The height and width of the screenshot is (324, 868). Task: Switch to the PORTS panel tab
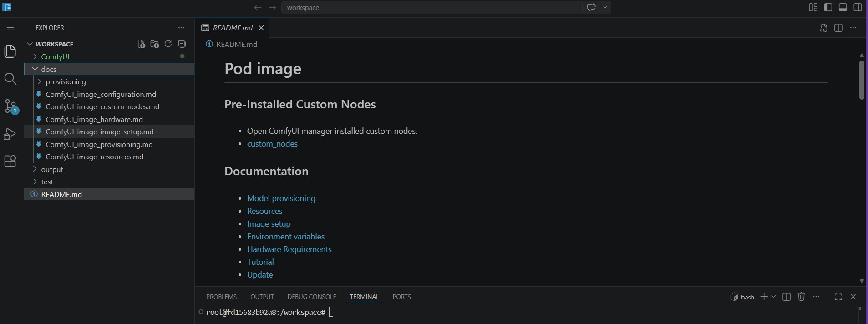401,297
